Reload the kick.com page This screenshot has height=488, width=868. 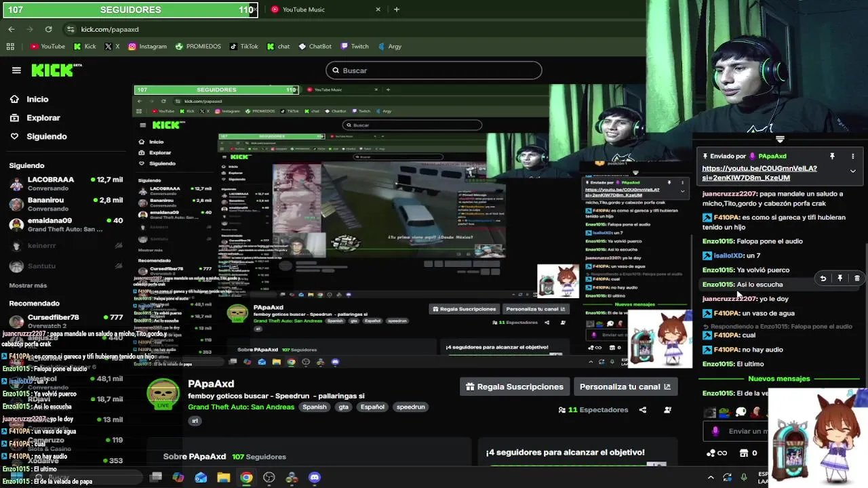click(x=48, y=29)
